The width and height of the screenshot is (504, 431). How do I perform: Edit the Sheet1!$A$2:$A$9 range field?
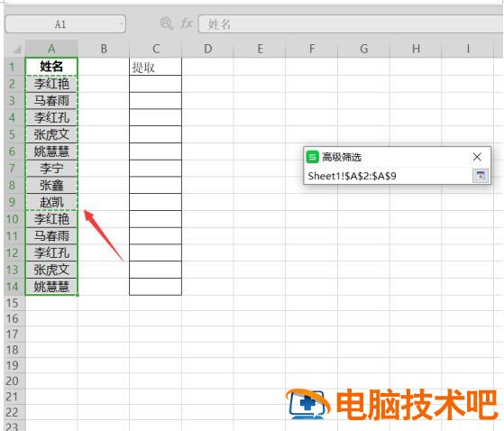pyautogui.click(x=389, y=176)
